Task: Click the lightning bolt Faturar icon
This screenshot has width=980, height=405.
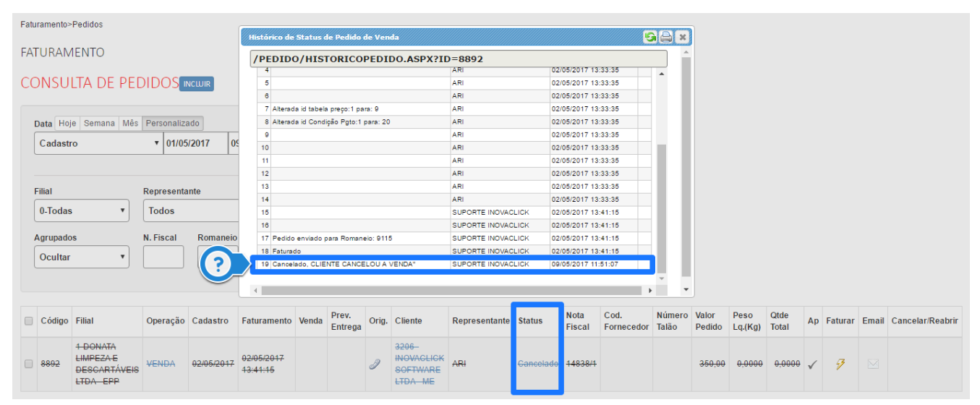Action: 840,364
